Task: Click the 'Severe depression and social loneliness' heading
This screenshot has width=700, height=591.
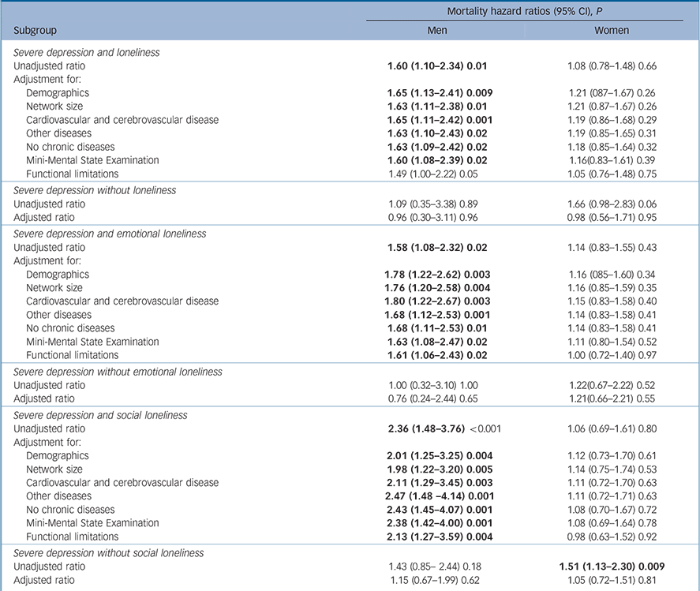Action: tap(104, 415)
